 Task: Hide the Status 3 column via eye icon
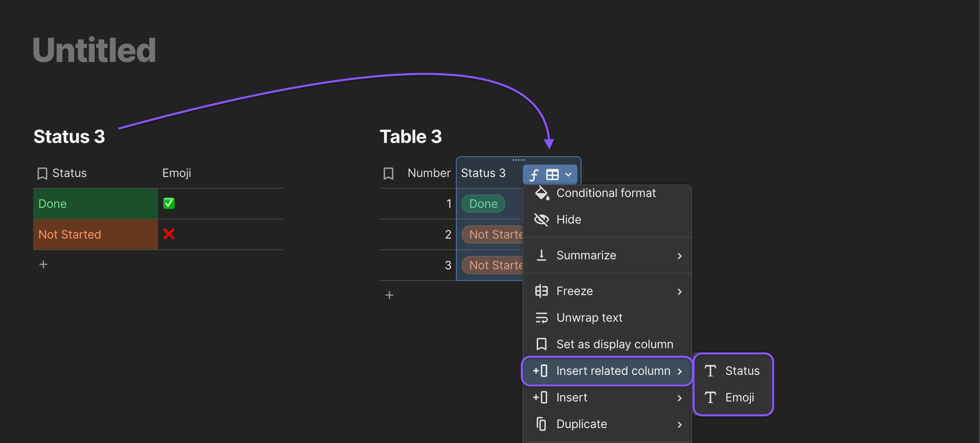(x=541, y=220)
